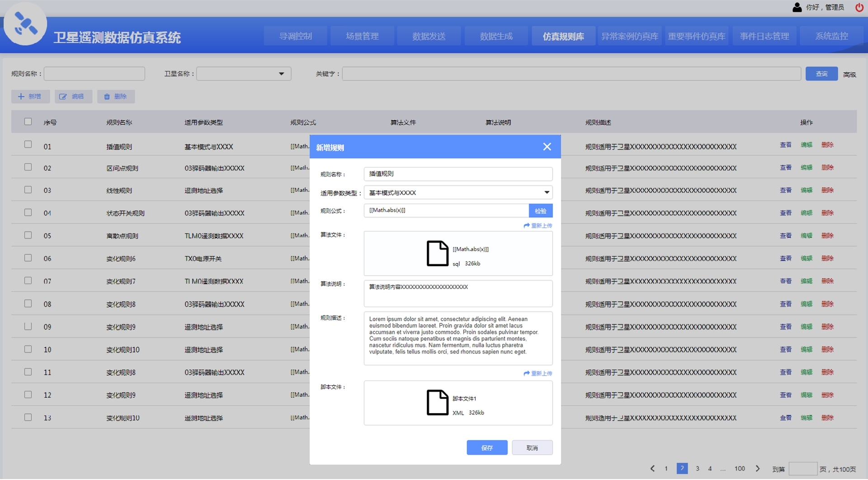Click 查看 in row 06
Viewport: 868px width, 480px height.
click(785, 258)
